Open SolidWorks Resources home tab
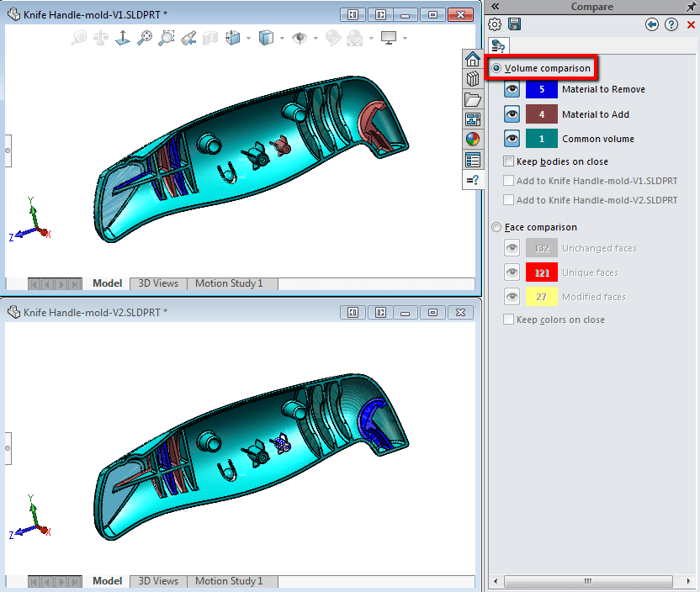Viewport: 700px width, 592px height. [472, 59]
